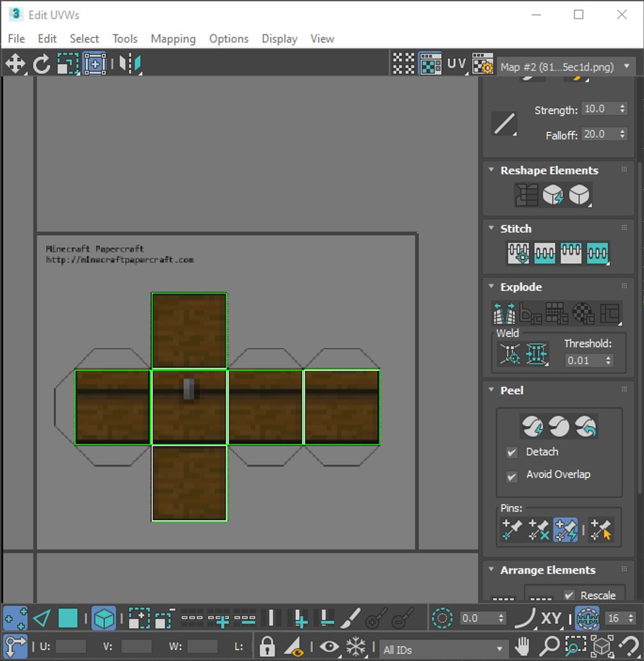Select the Rotate tool
Image resolution: width=644 pixels, height=661 pixels.
[x=42, y=64]
